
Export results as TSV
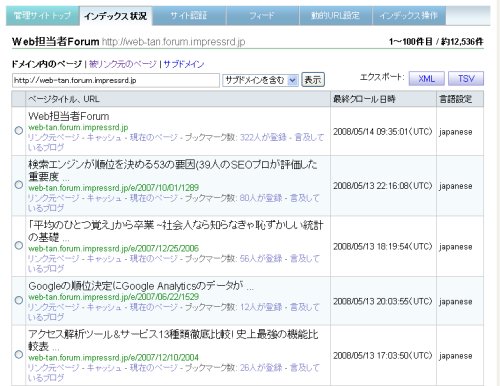click(466, 79)
